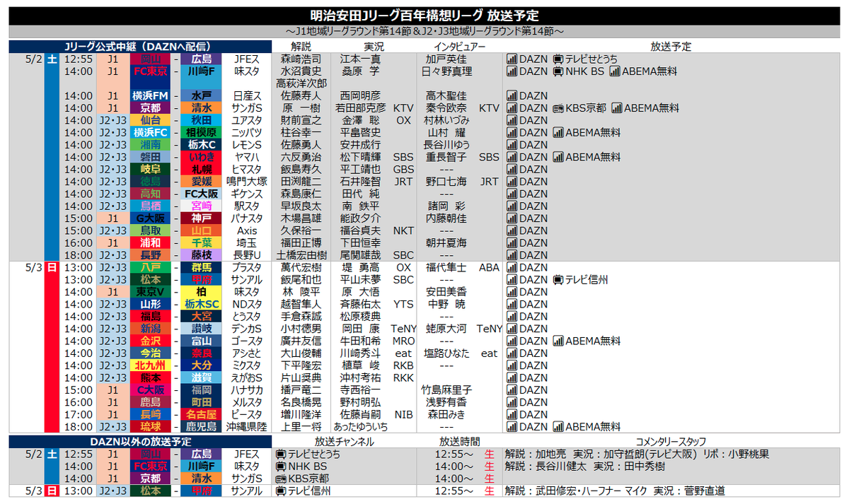
Task: Click the DAZN signal icon in 横浜FM vs 水戸 row
Action: click(512, 95)
